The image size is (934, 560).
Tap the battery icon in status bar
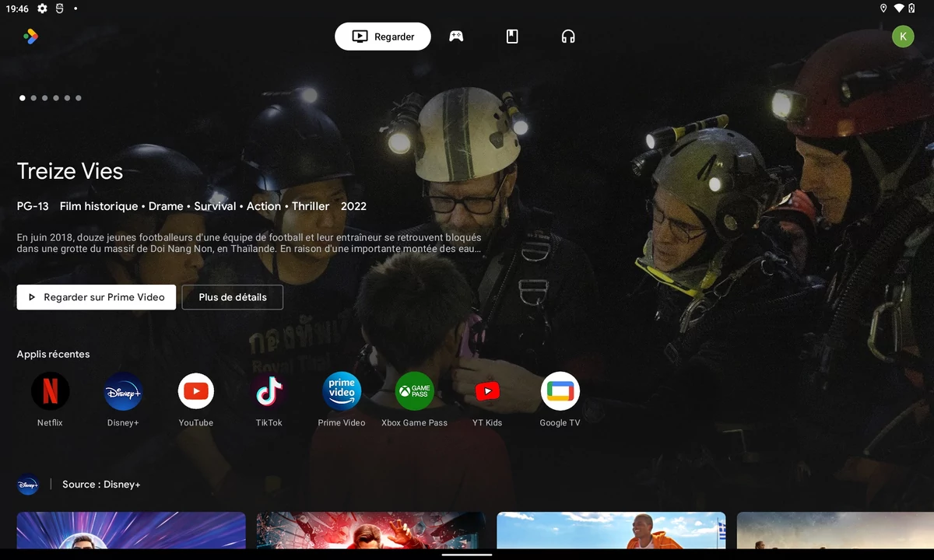911,9
